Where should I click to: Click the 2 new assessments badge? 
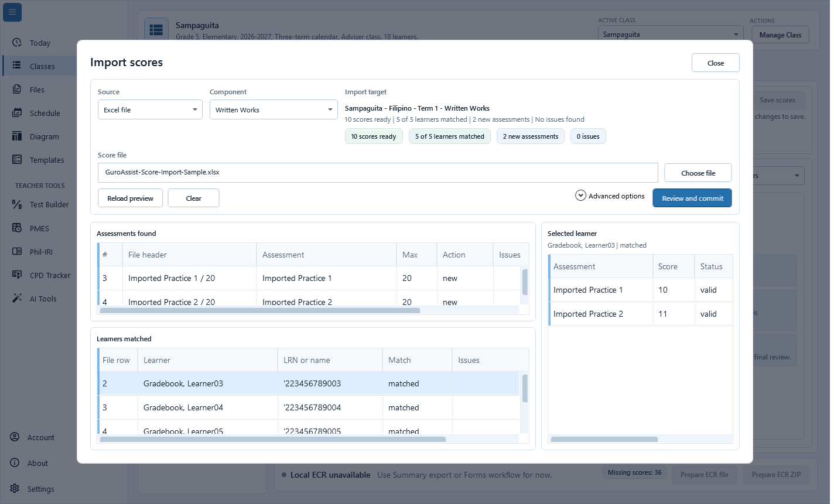click(x=531, y=136)
